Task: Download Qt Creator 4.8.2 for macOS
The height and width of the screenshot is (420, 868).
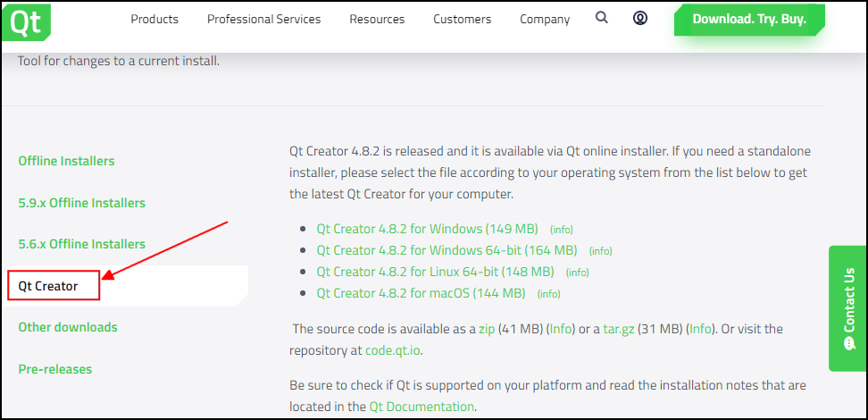Action: point(421,293)
